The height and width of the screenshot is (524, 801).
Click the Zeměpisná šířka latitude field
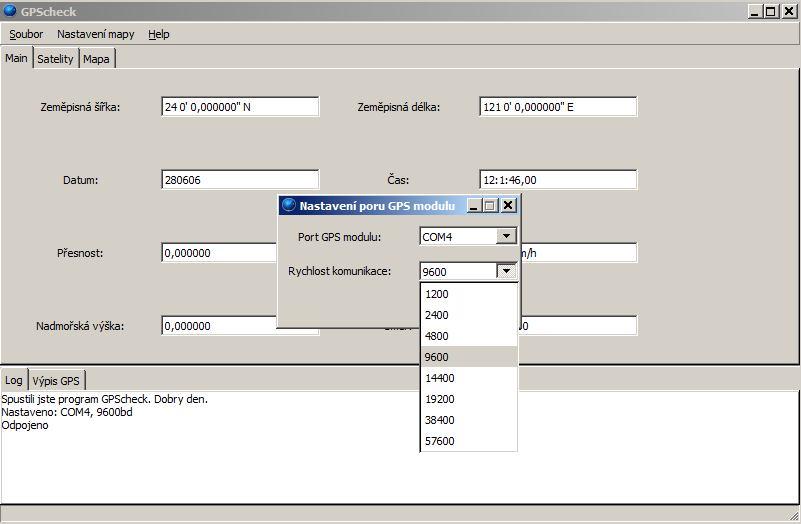240,107
